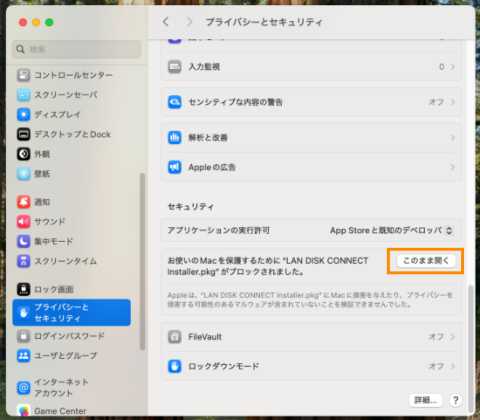This screenshot has width=480, height=420.
Task: Click アプリケーションの実行許可 label
Action: coord(219,230)
